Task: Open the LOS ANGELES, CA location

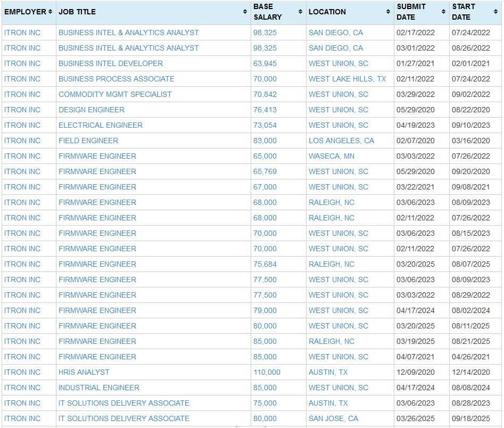Action: (341, 141)
